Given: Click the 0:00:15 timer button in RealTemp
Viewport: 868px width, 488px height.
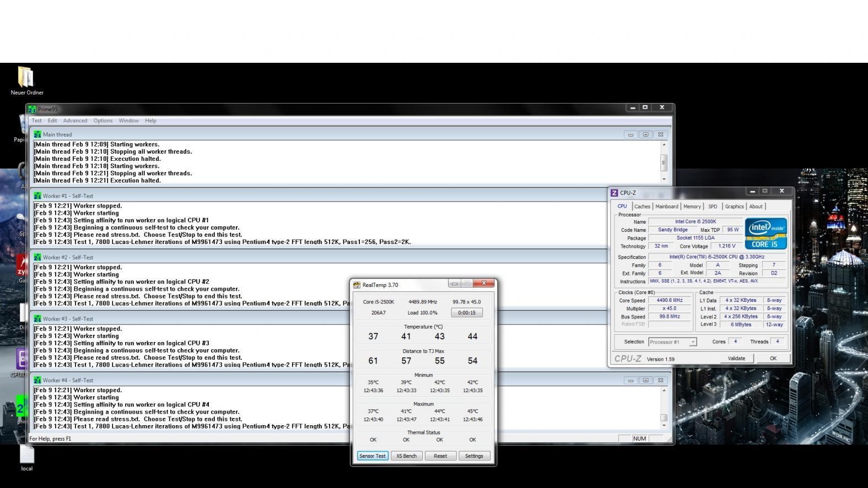Looking at the screenshot, I should [x=466, y=312].
